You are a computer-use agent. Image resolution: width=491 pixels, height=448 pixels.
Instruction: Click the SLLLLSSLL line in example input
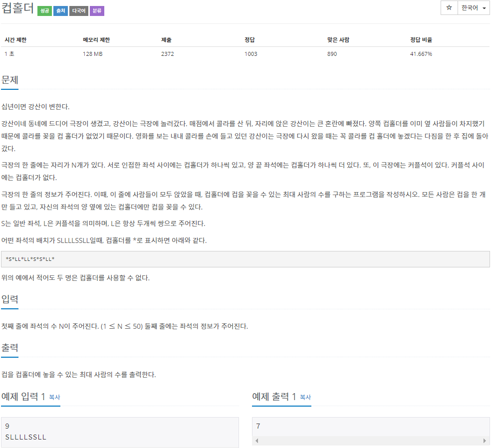click(x=25, y=437)
